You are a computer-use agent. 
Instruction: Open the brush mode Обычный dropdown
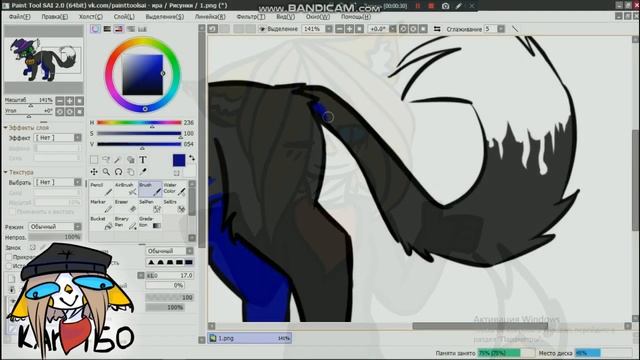[x=170, y=251]
